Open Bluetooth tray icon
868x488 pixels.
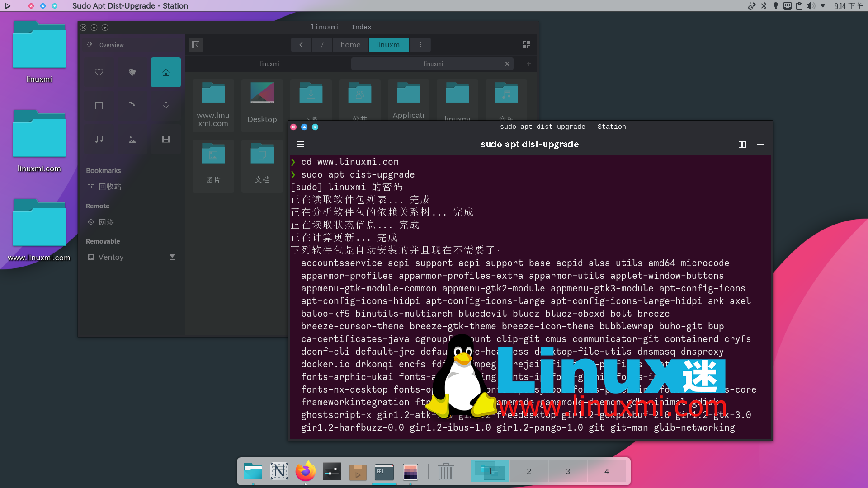pyautogui.click(x=764, y=6)
